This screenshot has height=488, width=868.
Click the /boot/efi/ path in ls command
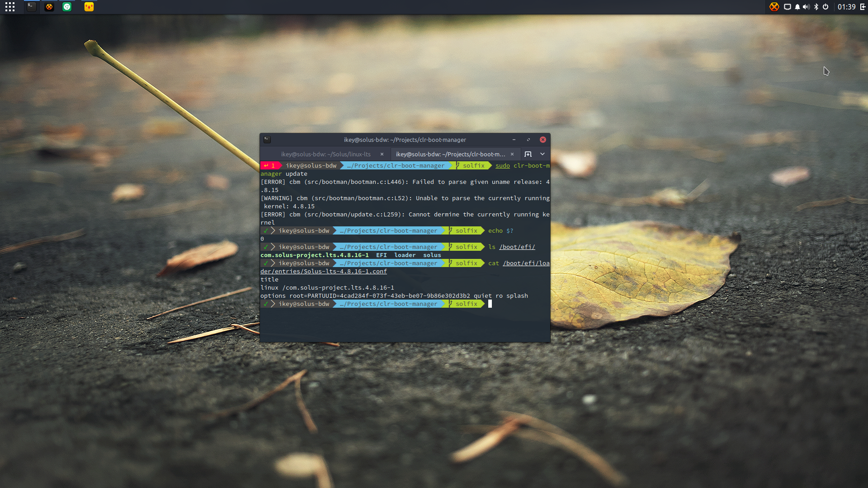tap(517, 247)
